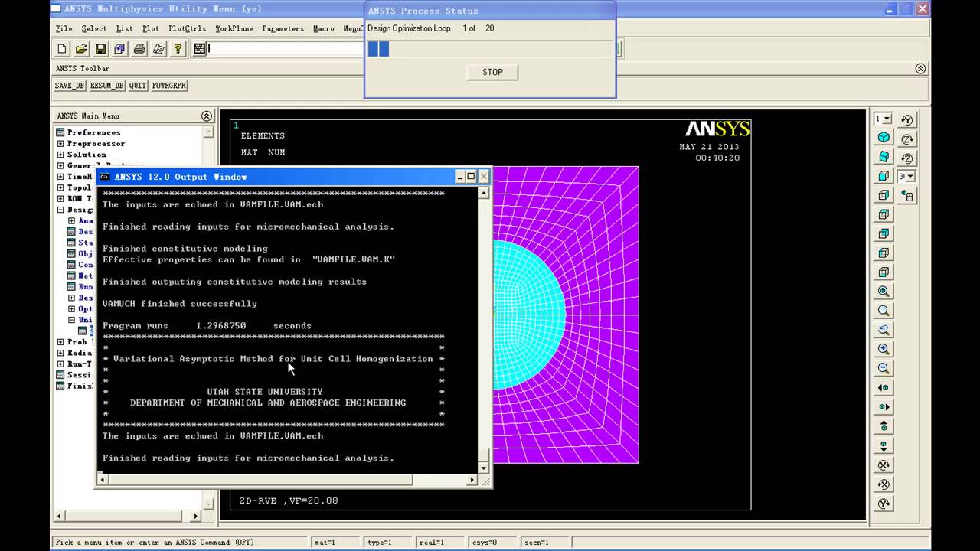The width and height of the screenshot is (980, 551).
Task: Expand the Radiation Opt plus box
Action: tap(60, 353)
